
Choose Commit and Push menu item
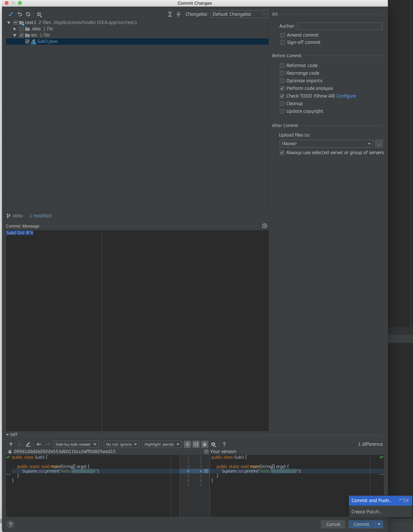[372, 500]
